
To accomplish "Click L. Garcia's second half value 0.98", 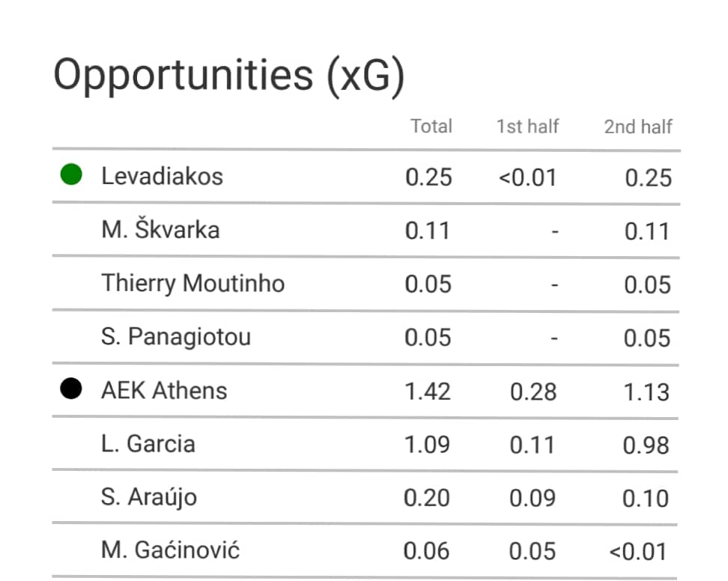I will (646, 445).
